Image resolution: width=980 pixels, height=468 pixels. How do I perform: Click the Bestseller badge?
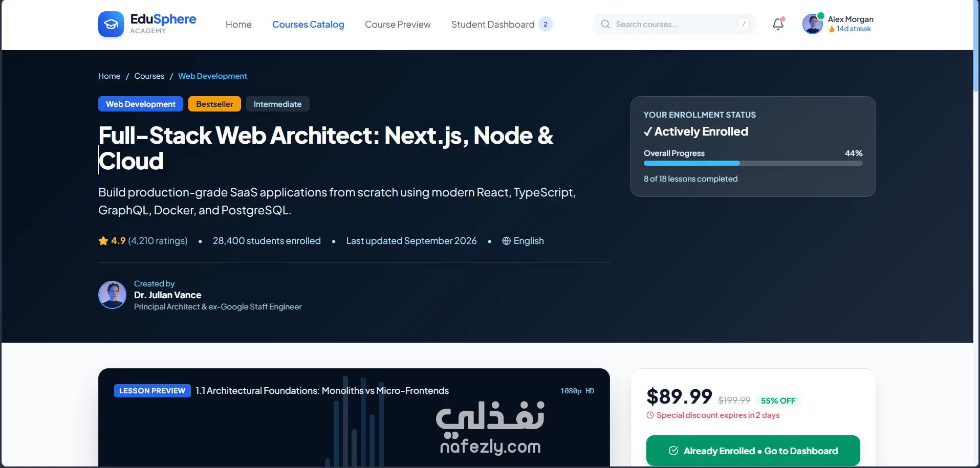[x=214, y=104]
